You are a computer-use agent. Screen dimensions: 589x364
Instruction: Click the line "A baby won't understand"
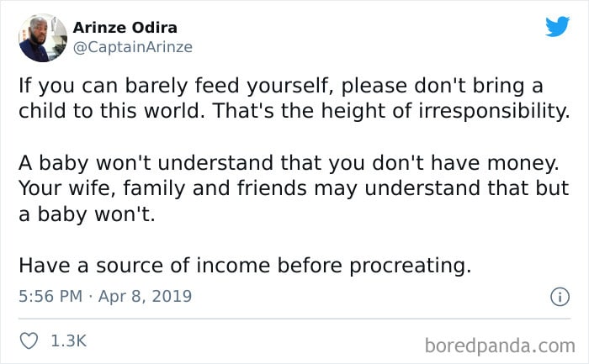click(x=289, y=163)
